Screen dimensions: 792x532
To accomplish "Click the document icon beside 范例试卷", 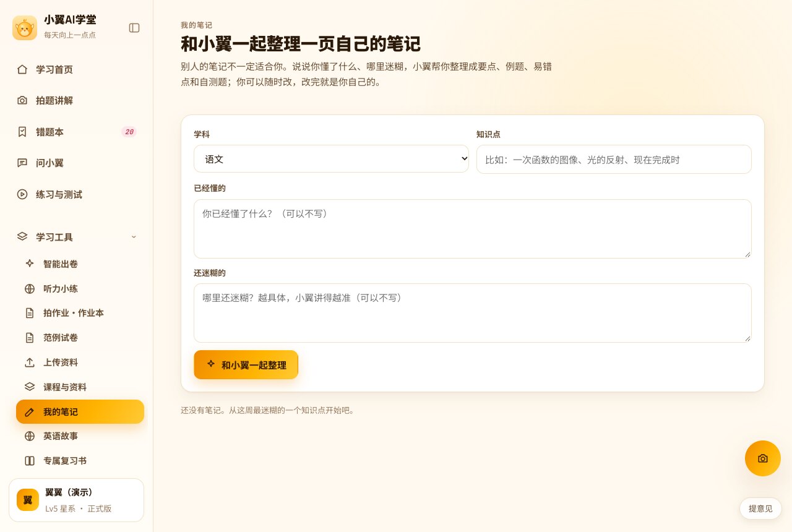I will (30, 338).
